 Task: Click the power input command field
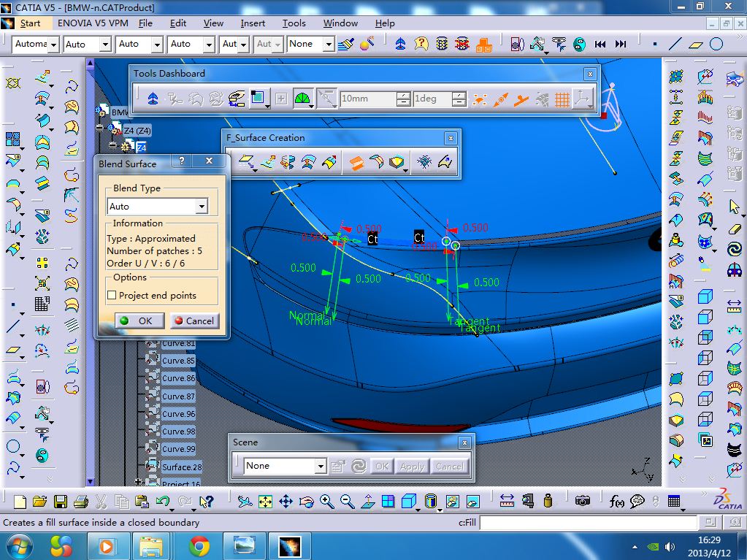(x=589, y=523)
